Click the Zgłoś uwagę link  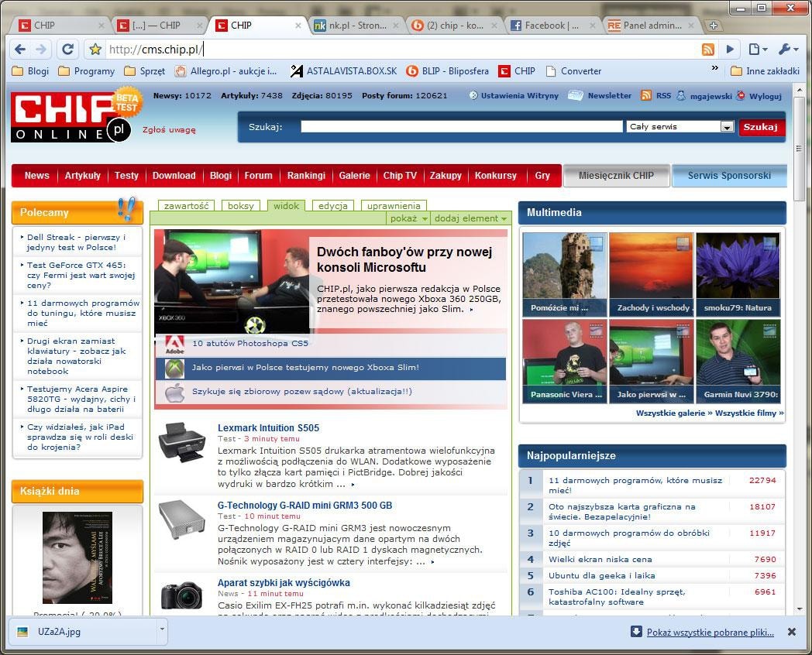tap(170, 130)
